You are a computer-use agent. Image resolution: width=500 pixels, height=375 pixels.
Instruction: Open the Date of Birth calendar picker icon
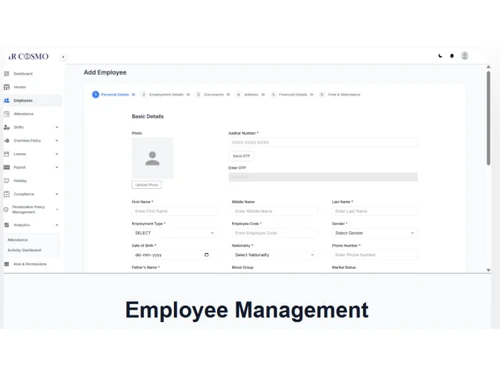pos(207,255)
